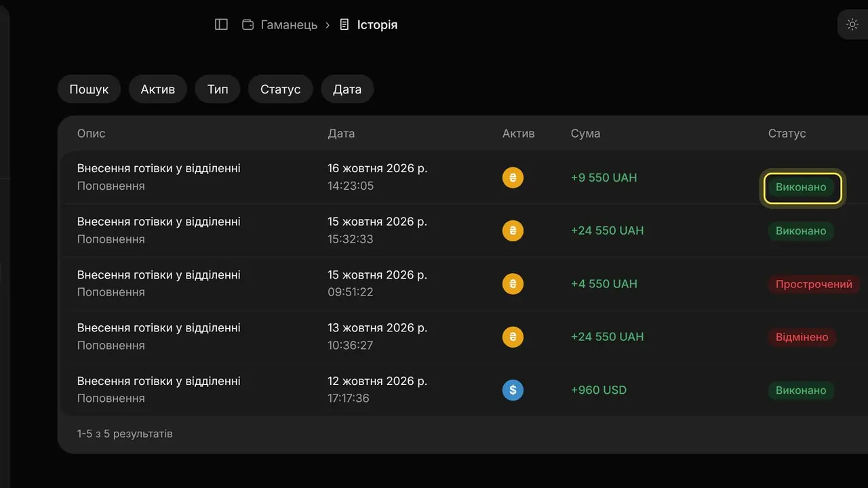Image resolution: width=868 pixels, height=488 pixels.
Task: Click Виконано badge in USD row
Action: pyautogui.click(x=801, y=390)
